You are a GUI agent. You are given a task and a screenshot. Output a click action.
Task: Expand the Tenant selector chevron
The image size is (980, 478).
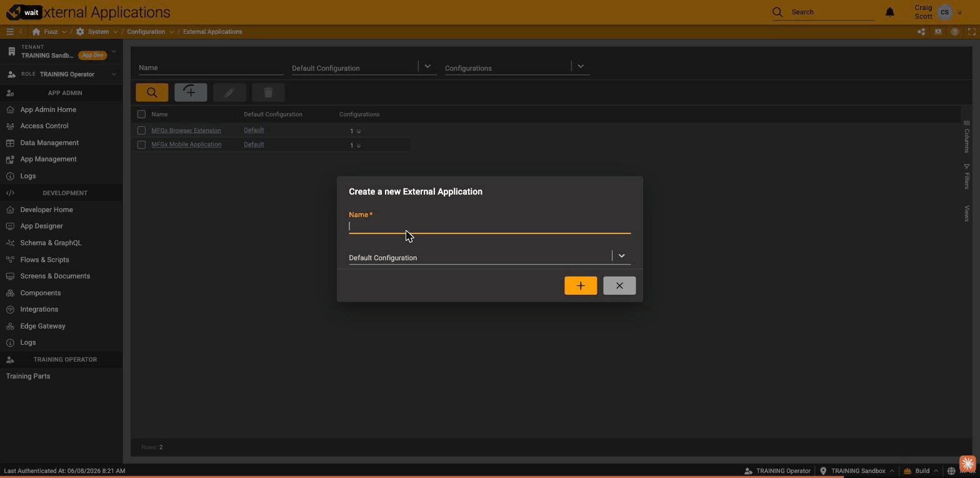pos(113,51)
